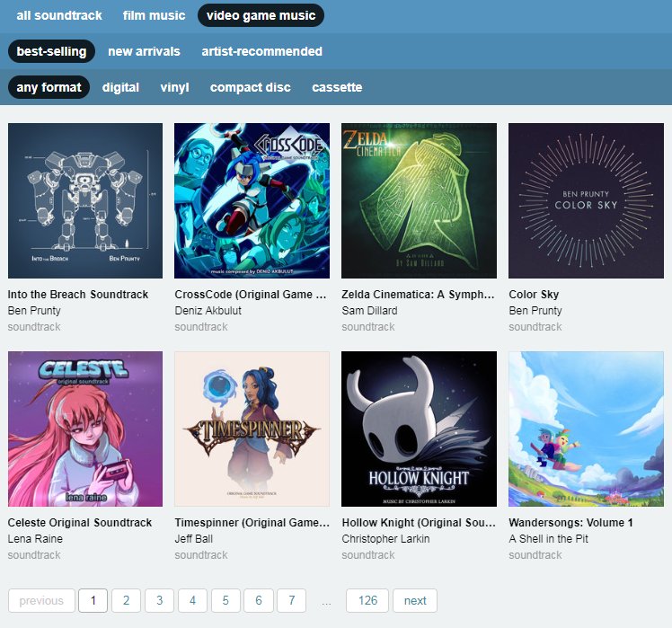Switch to the film music tab

154,15
